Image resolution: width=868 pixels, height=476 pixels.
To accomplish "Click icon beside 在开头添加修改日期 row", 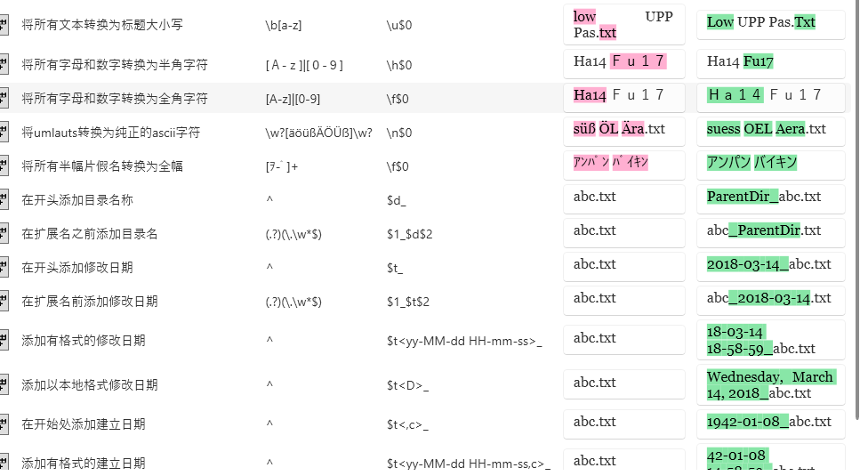I will point(4,268).
